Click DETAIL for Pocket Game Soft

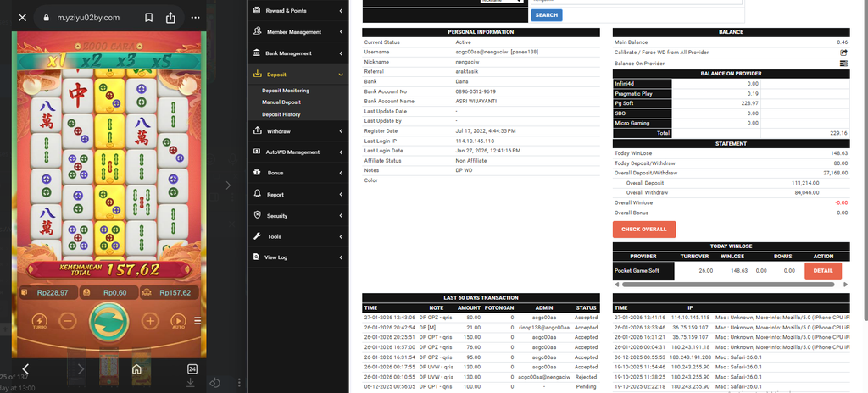(x=823, y=271)
